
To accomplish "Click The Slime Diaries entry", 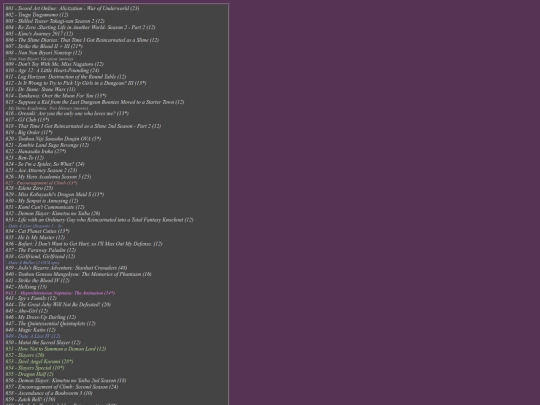I will click(x=82, y=40).
